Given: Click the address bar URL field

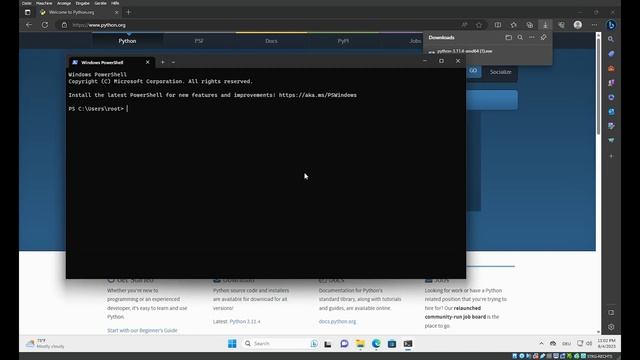Looking at the screenshot, I should [261, 25].
